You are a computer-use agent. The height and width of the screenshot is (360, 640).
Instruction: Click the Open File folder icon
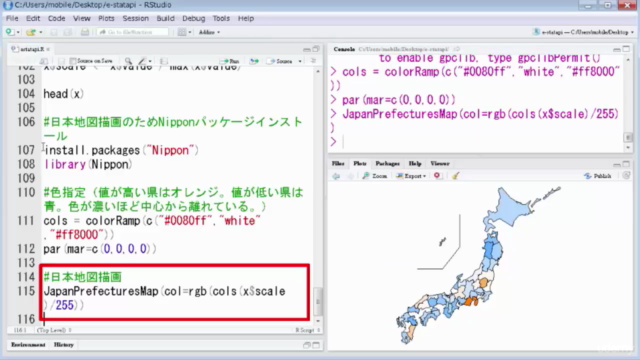coord(31,32)
